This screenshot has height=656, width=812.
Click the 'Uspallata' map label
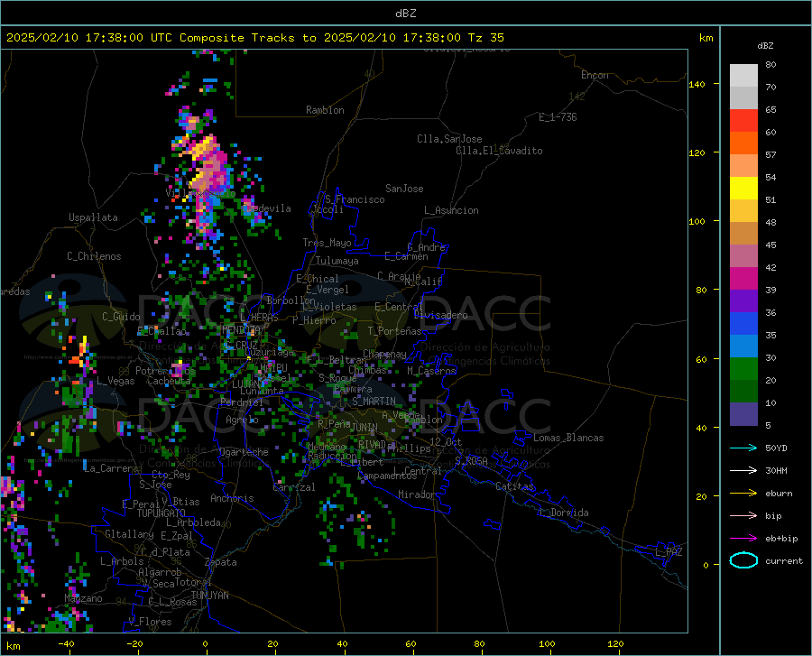tap(93, 217)
